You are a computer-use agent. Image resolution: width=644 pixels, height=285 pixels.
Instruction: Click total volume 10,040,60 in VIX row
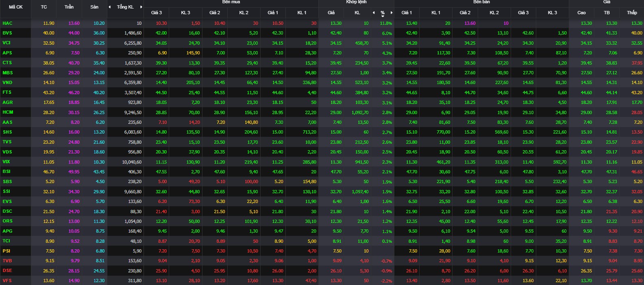[132, 162]
